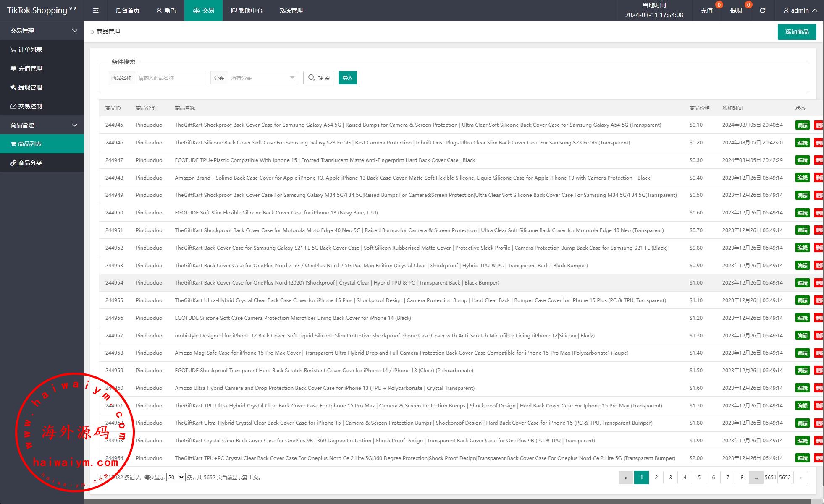The image size is (824, 504).
Task: Click the 商品名称 search input field
Action: [170, 78]
